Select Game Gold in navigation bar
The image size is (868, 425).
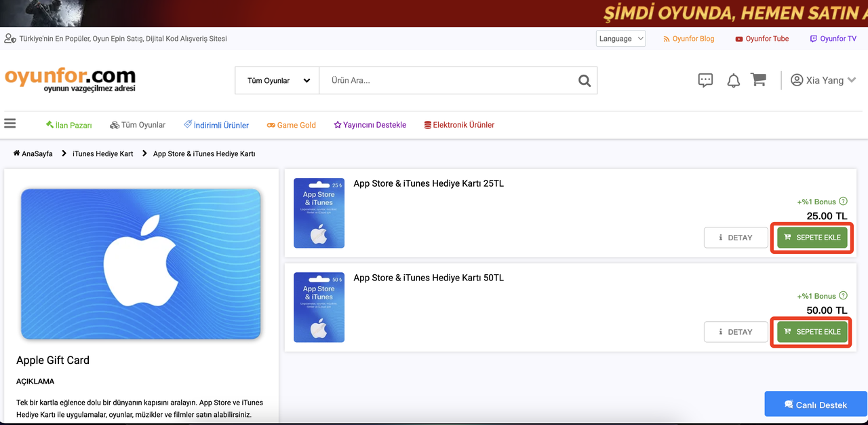[x=291, y=125]
